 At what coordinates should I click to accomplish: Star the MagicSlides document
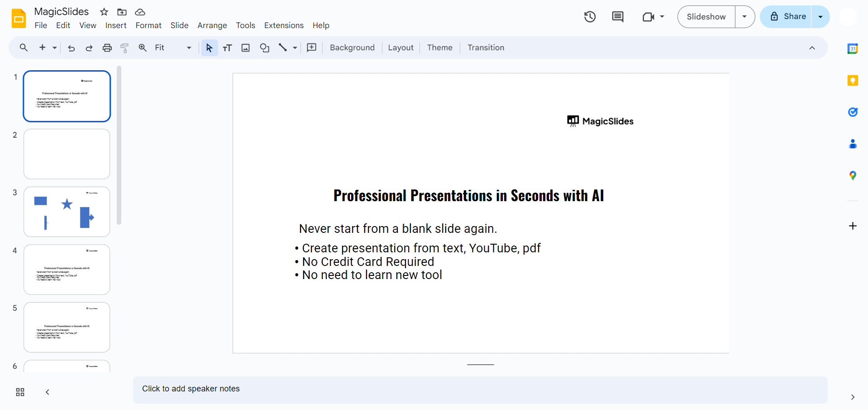click(x=104, y=12)
